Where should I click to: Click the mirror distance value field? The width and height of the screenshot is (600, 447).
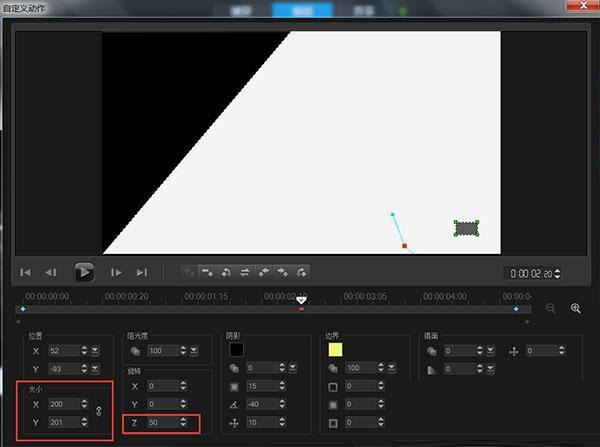click(542, 351)
